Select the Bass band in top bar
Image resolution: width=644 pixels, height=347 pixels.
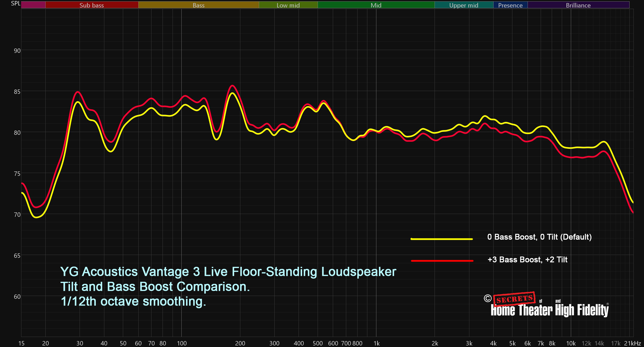pos(198,5)
